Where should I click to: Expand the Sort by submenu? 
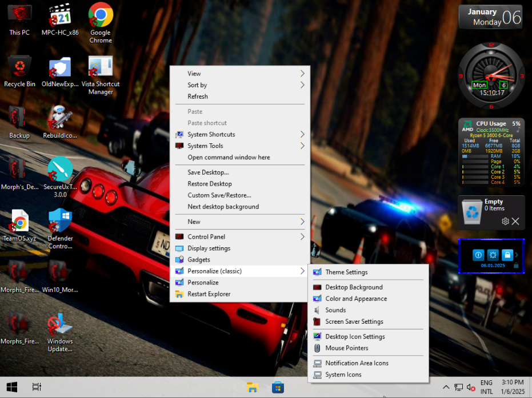pos(240,85)
